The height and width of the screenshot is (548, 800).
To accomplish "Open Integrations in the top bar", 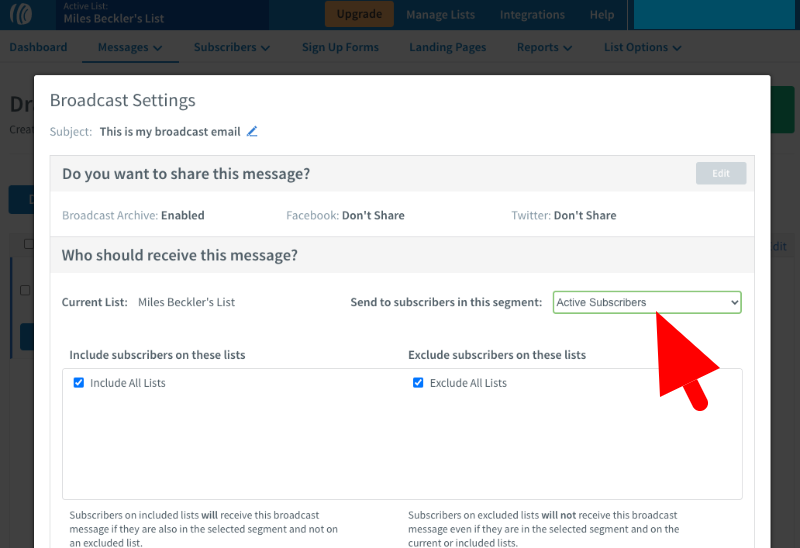I will click(532, 15).
